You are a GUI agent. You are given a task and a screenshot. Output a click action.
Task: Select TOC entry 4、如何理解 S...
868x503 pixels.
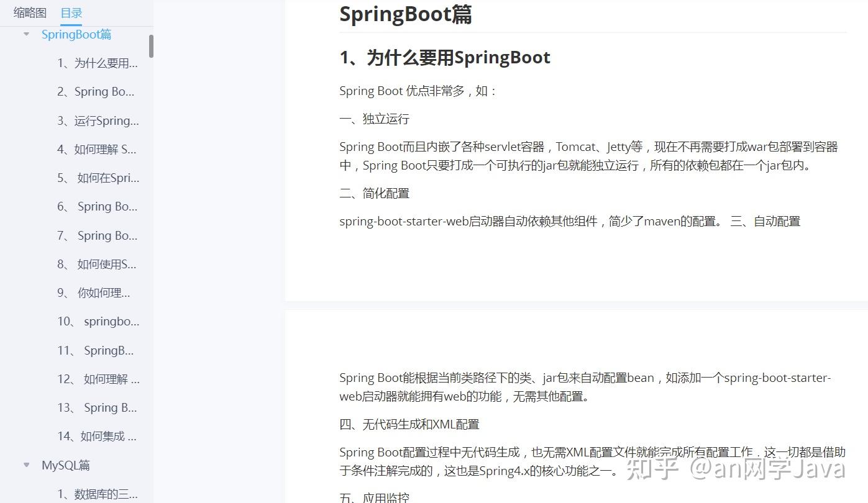coord(98,149)
